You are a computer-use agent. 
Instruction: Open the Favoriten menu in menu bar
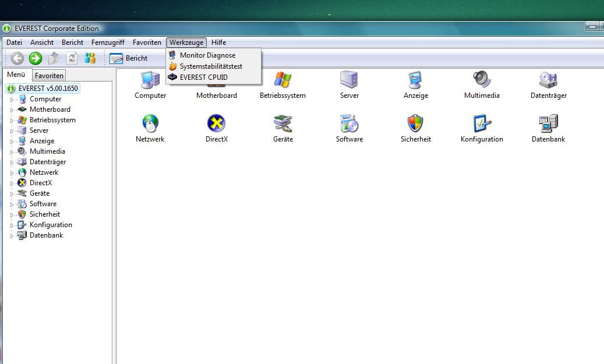[x=147, y=43]
